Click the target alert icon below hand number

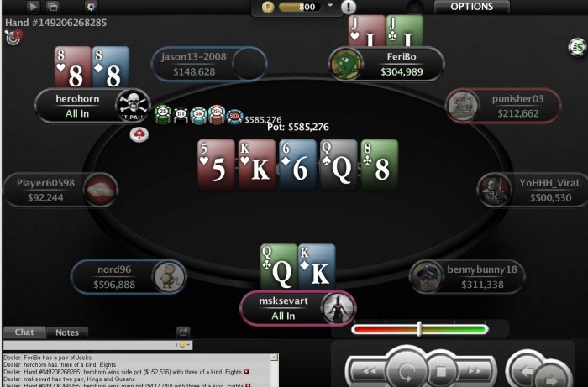coord(13,38)
